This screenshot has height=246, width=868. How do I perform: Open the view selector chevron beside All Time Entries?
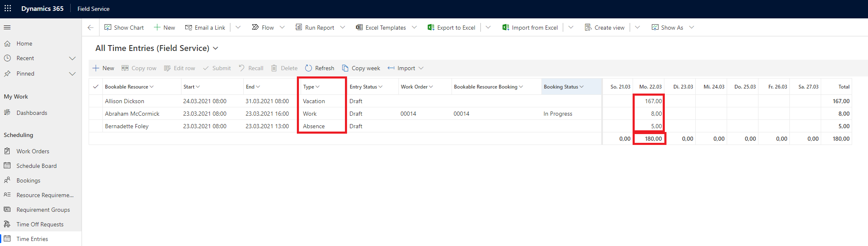tap(216, 48)
